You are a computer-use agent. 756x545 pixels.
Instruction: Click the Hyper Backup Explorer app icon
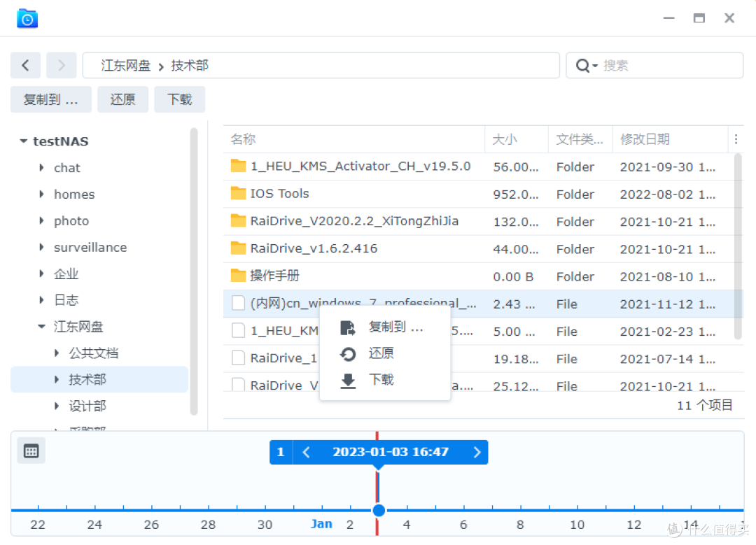point(27,19)
